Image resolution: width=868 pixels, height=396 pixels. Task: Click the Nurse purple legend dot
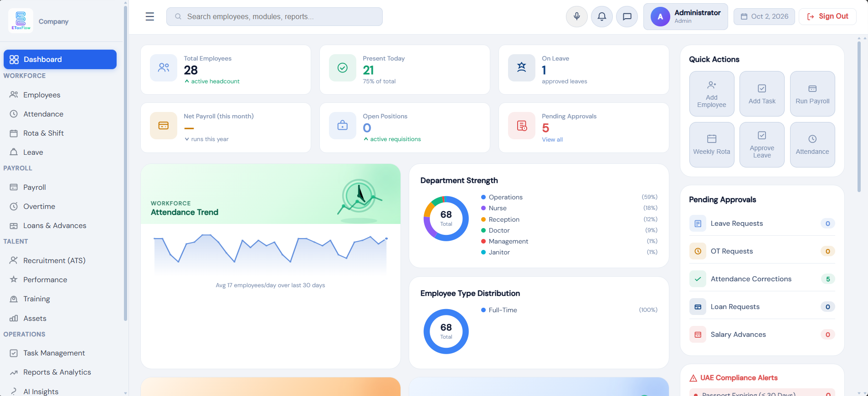pos(483,208)
